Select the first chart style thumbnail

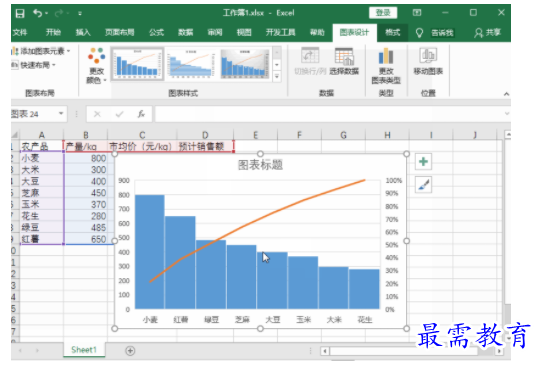point(138,64)
